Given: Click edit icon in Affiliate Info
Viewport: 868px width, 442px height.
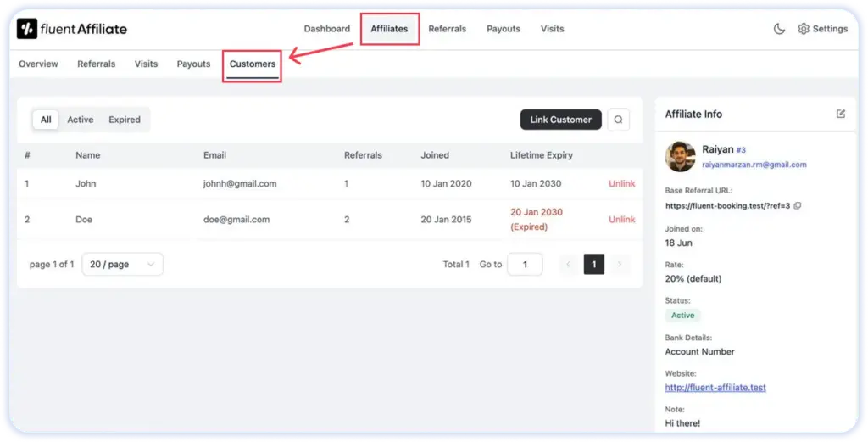Looking at the screenshot, I should tap(841, 114).
